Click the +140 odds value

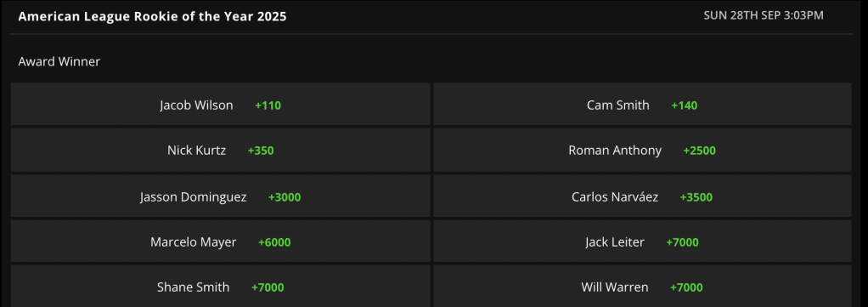pos(685,105)
